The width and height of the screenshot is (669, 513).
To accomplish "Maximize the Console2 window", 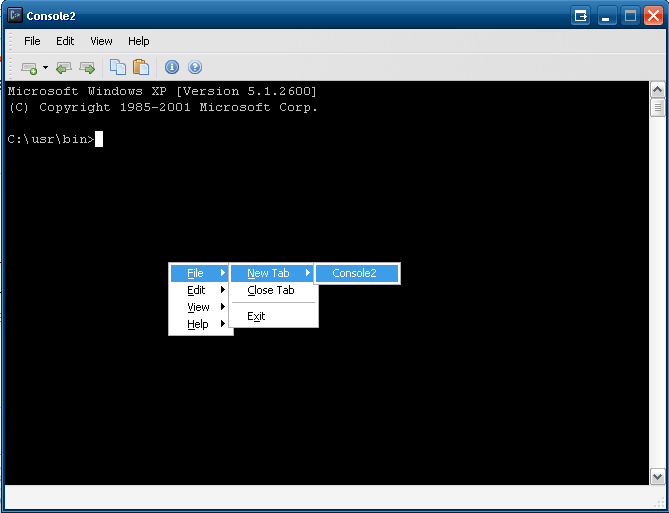I will click(x=630, y=16).
